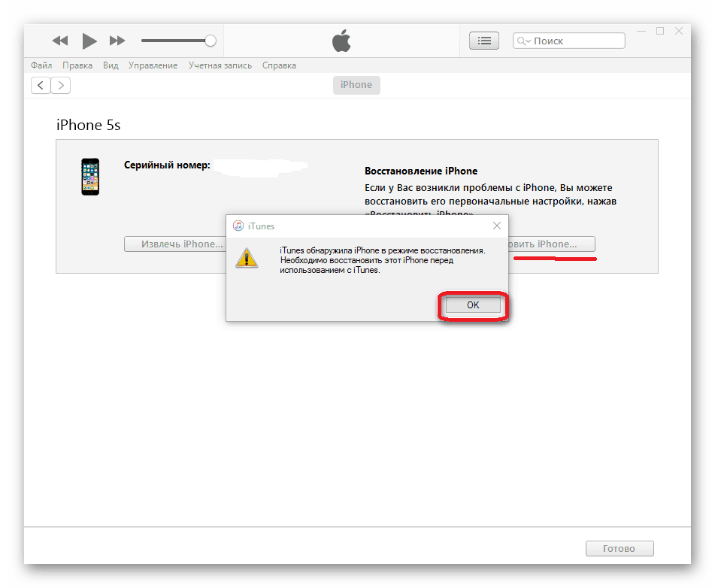Open the list view button
This screenshot has width=715, height=588.
[484, 41]
